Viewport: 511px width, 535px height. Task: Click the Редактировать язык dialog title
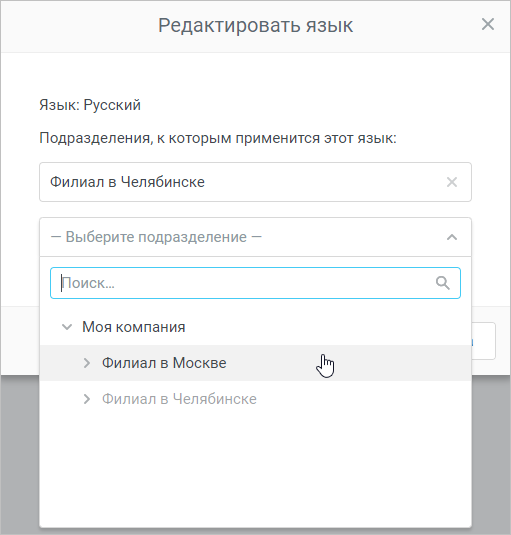(256, 25)
